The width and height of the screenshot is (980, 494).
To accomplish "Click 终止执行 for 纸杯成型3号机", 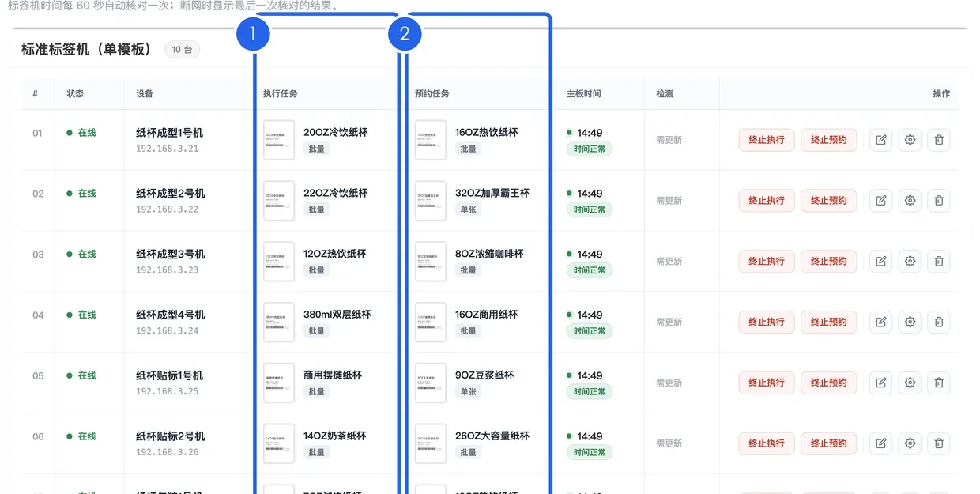I will coord(767,261).
